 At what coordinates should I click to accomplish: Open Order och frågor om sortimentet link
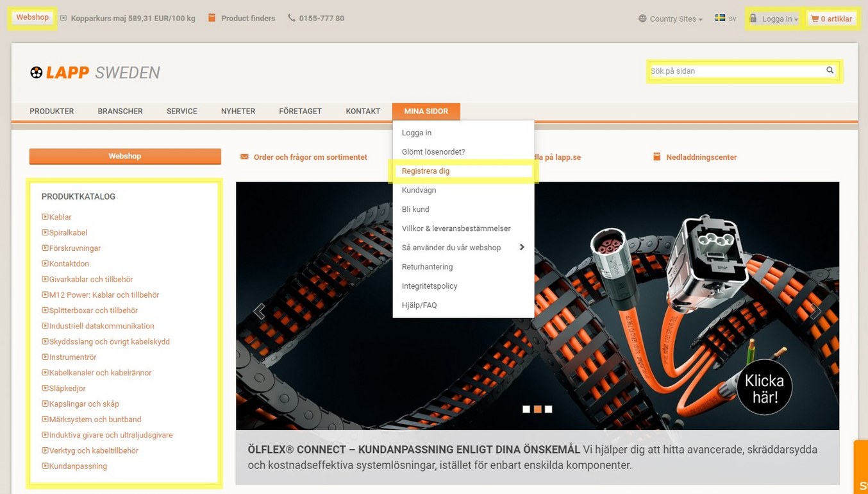coord(310,157)
